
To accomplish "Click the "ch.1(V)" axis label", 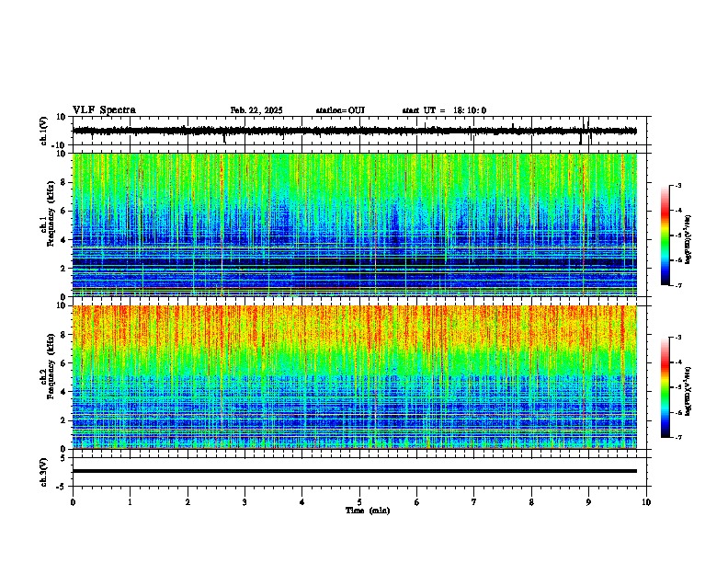I will pos(44,131).
